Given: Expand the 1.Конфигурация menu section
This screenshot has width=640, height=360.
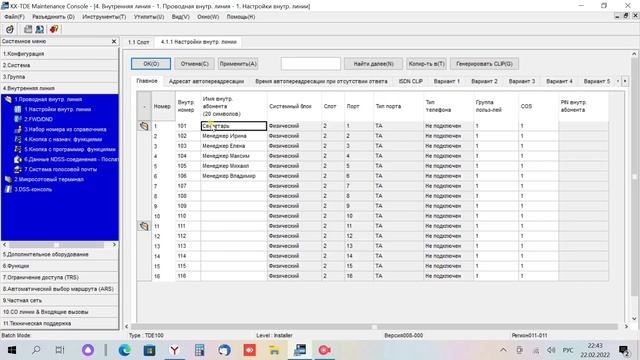Looking at the screenshot, I should pos(60,54).
